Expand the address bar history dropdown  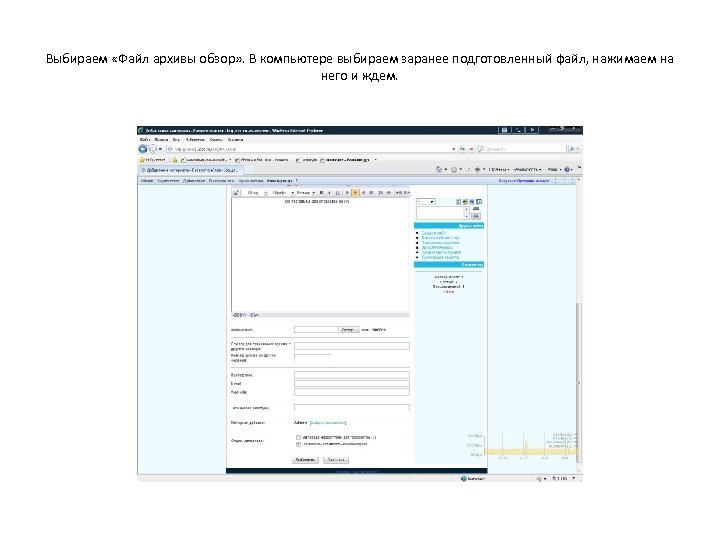point(453,149)
